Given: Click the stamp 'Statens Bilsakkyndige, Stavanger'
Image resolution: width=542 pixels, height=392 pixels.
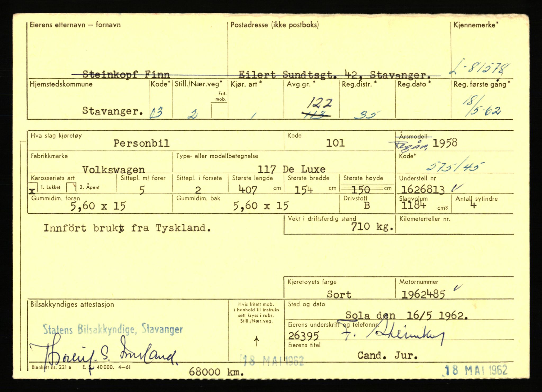Looking at the screenshot, I should click(113, 329).
